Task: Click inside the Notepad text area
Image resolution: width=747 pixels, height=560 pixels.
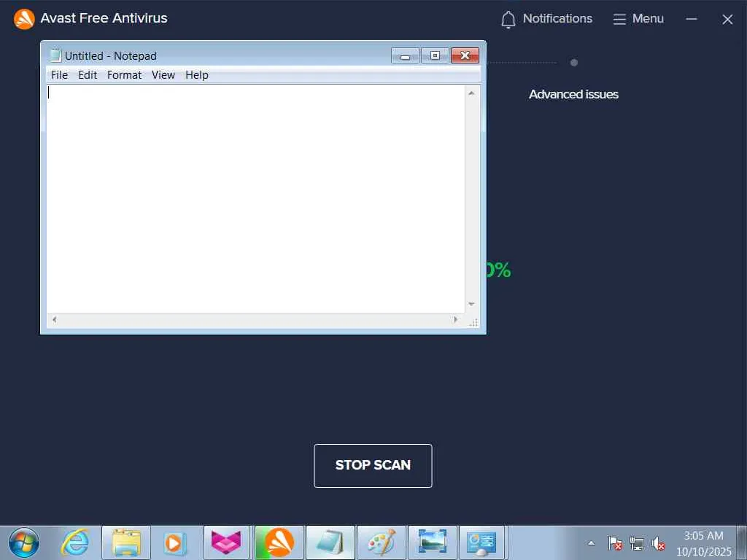Action: coord(256,198)
